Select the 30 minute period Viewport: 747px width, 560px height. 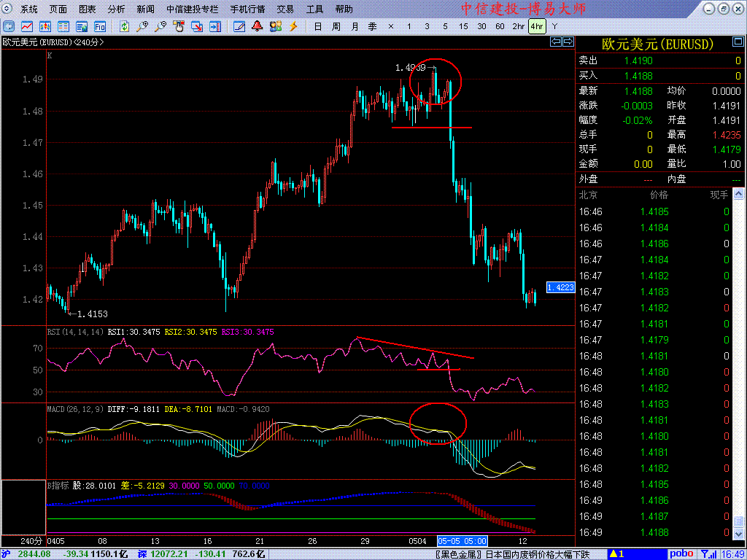click(x=481, y=27)
